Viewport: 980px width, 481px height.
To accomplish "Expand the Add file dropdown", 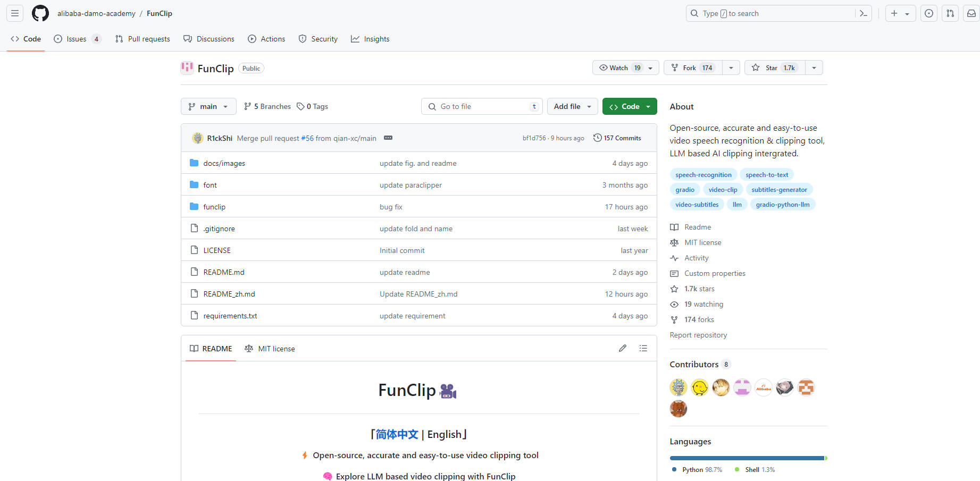I will pyautogui.click(x=572, y=106).
